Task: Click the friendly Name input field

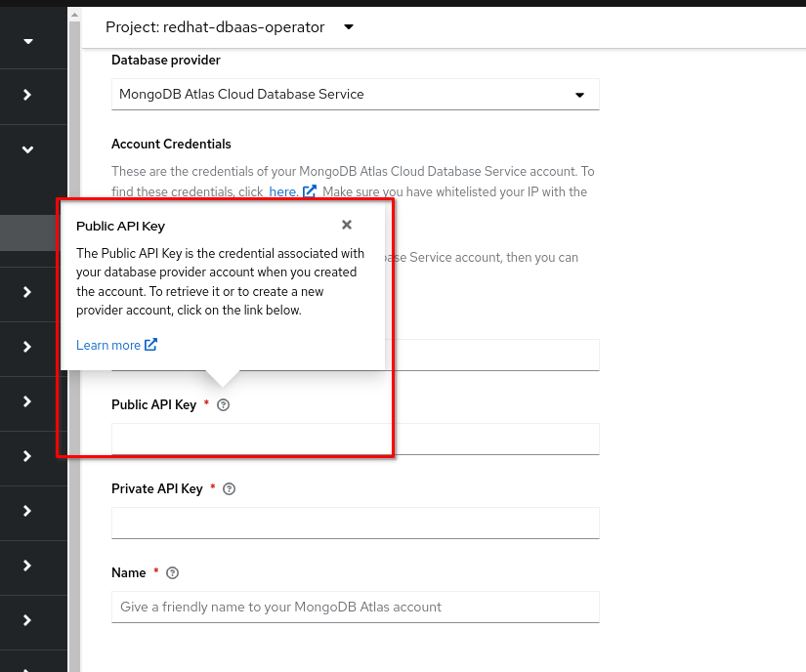Action: [x=355, y=607]
